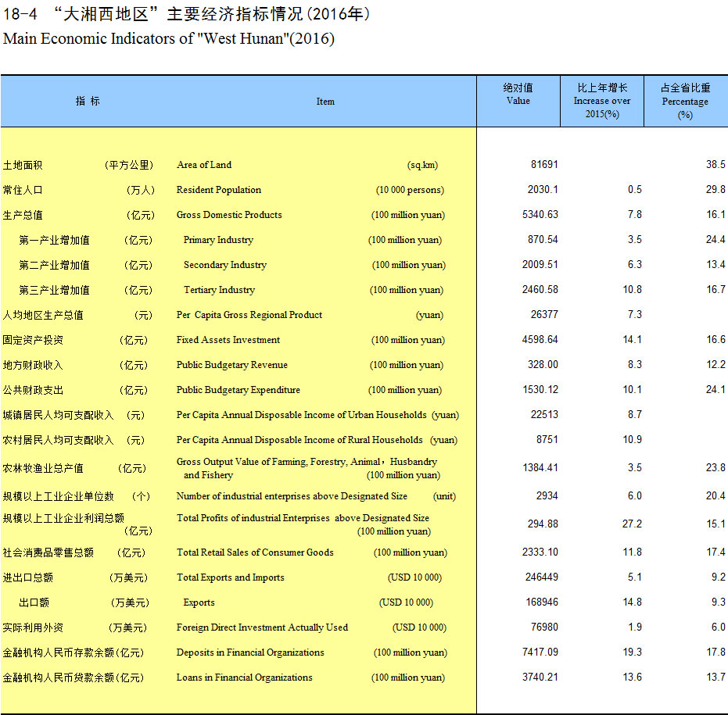Click 'Foreign Direct Investment Actually Used'
The image size is (728, 715).
pyautogui.click(x=262, y=627)
